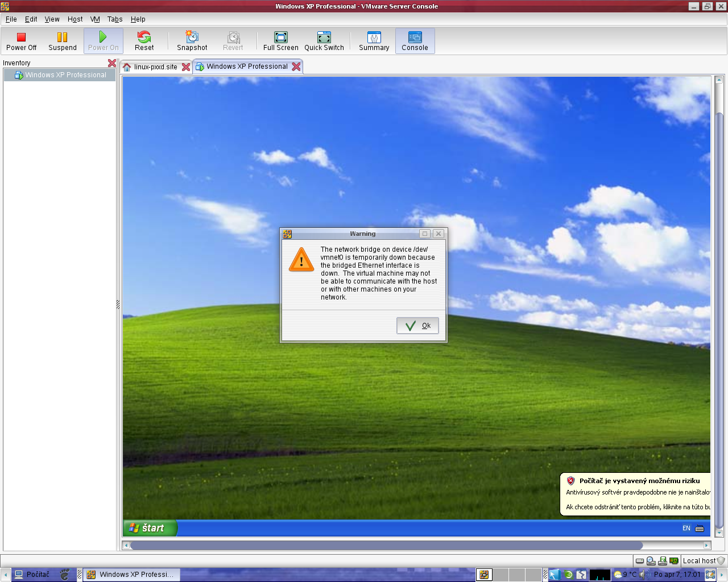Click the GNOME foot icon in panel
Screen dimensions: 728x582
click(65, 575)
